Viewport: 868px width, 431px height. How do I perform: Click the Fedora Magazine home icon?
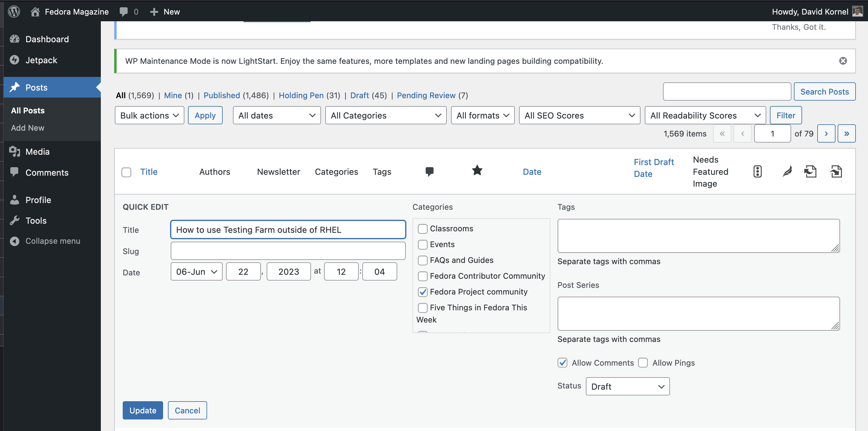click(x=35, y=12)
